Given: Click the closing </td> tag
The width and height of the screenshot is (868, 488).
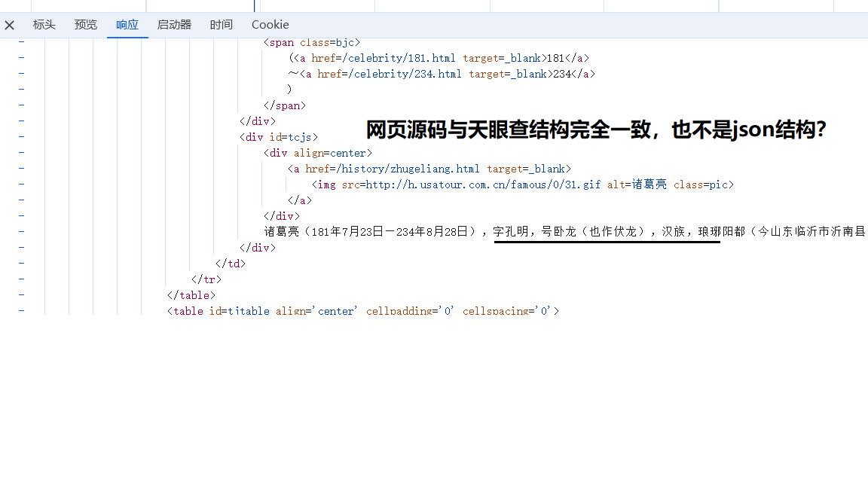Looking at the screenshot, I should [x=231, y=264].
